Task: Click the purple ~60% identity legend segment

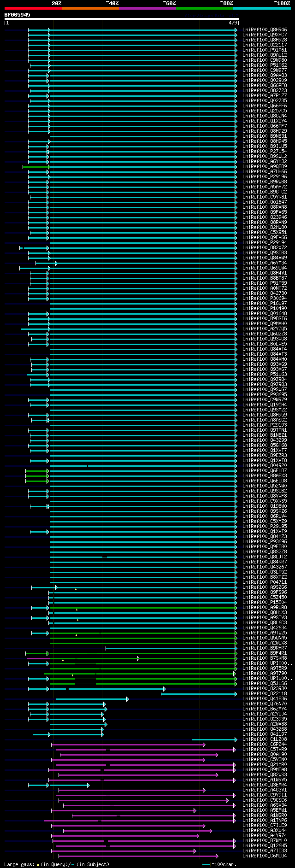Action: (147, 8)
